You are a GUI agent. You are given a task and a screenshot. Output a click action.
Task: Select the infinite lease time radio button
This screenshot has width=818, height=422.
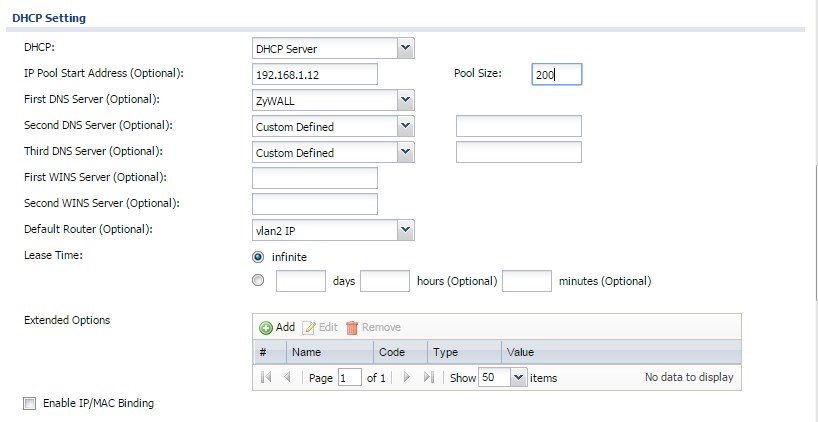point(258,257)
